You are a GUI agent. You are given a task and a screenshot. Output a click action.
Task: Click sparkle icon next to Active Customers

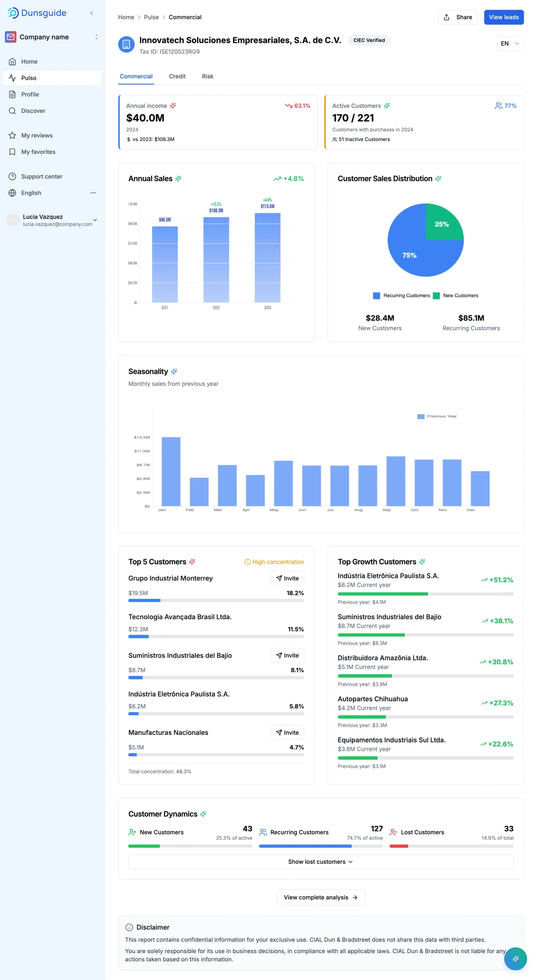(387, 106)
